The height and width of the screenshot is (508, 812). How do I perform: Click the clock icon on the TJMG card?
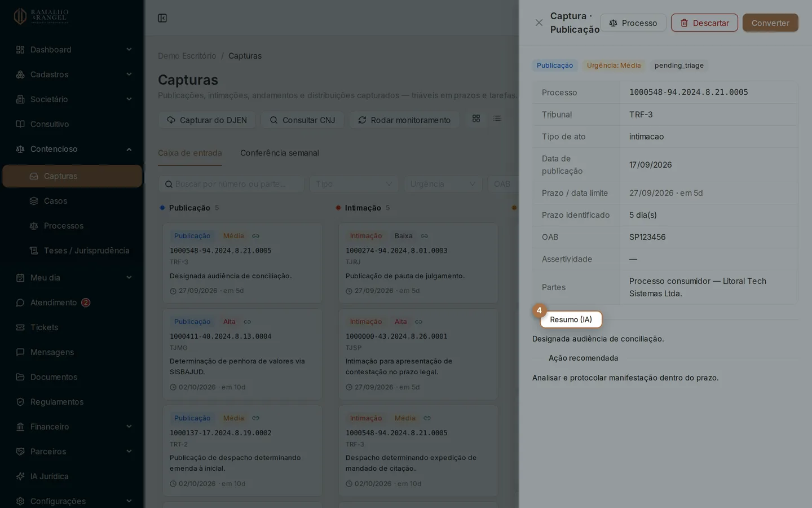(173, 387)
